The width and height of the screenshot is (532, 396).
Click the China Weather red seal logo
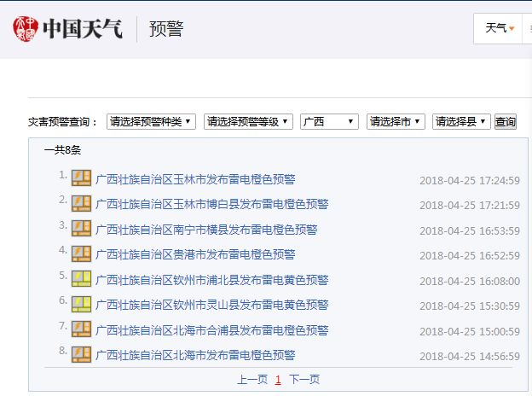click(x=26, y=28)
